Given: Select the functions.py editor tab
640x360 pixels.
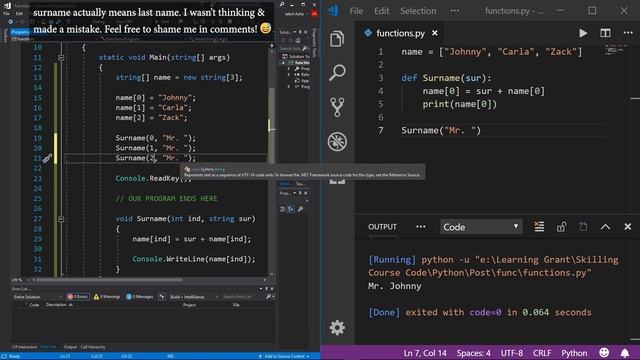Looking at the screenshot, I should [400, 33].
